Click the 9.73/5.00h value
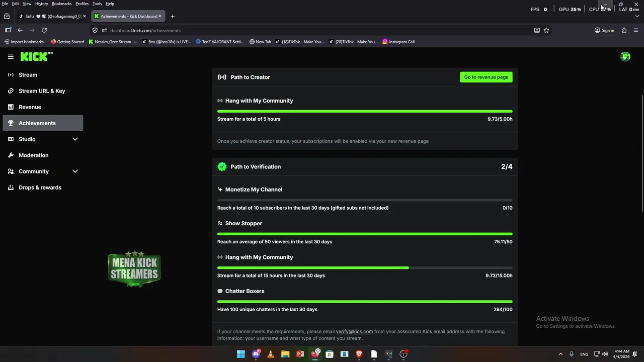The image size is (644, 362). [500, 119]
